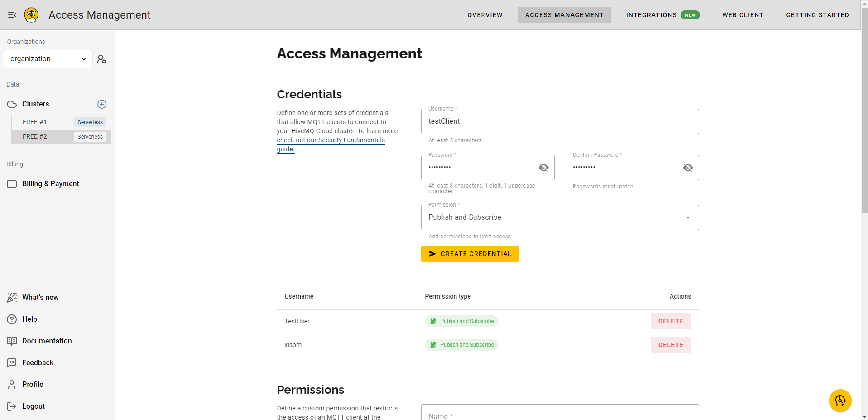The image size is (868, 420).
Task: Toggle Password field visibility
Action: [543, 168]
